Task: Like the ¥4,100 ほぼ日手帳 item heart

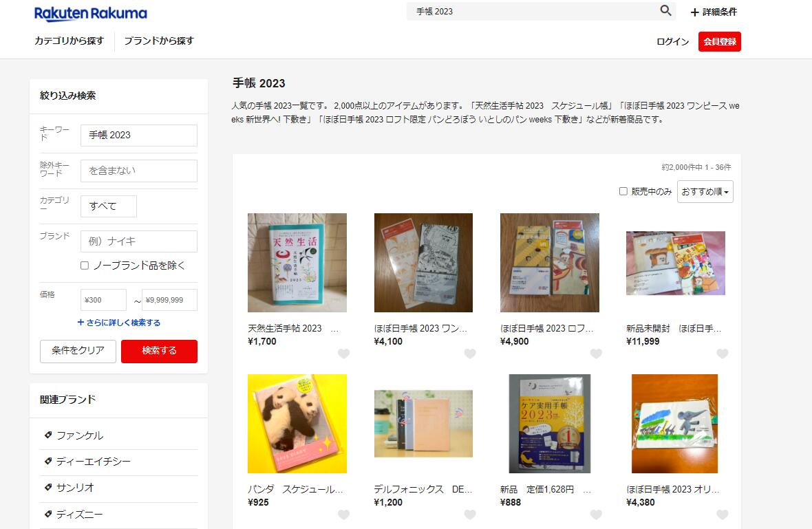Action: [x=470, y=354]
